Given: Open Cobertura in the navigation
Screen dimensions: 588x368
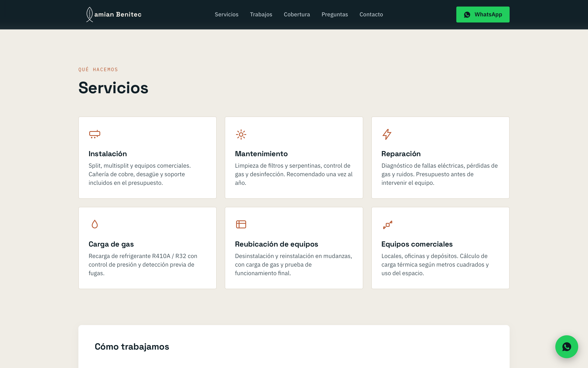Looking at the screenshot, I should coord(297,15).
